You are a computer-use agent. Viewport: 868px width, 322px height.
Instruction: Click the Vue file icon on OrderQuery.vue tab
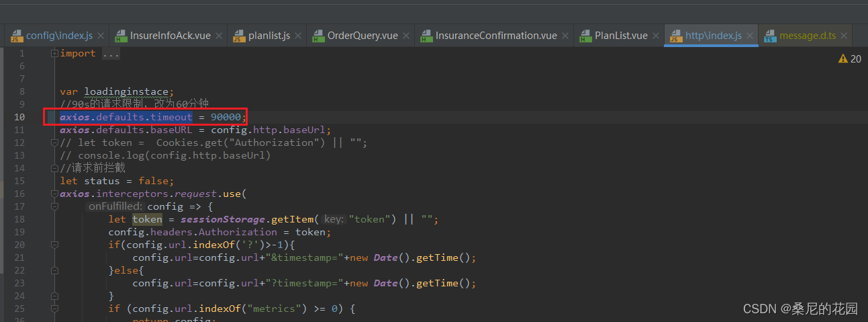318,36
